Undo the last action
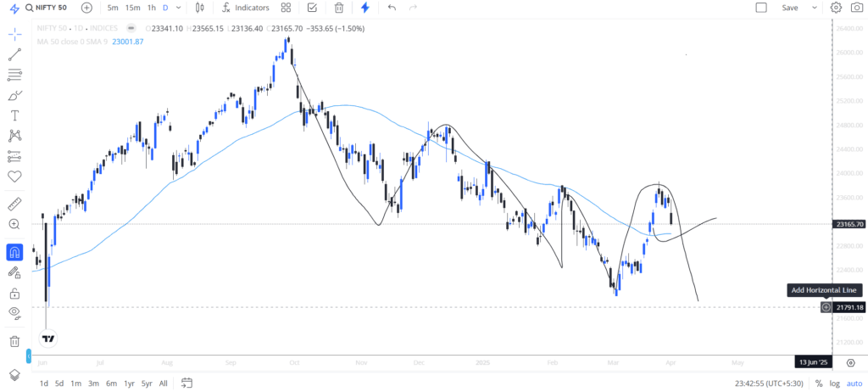This screenshot has width=868, height=392. pos(392,8)
